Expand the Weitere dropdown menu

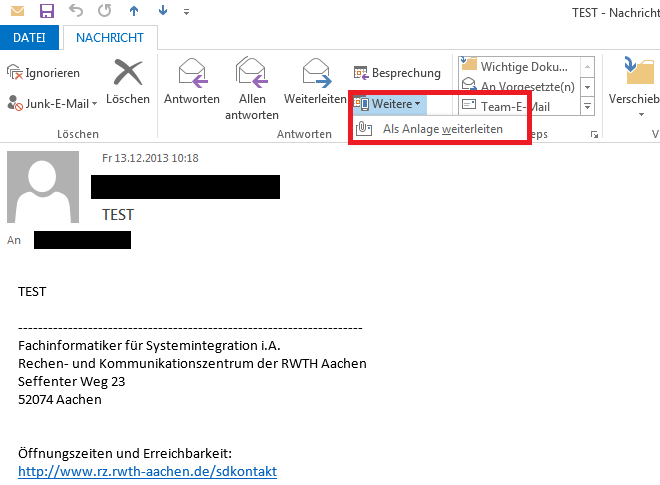pyautogui.click(x=391, y=104)
